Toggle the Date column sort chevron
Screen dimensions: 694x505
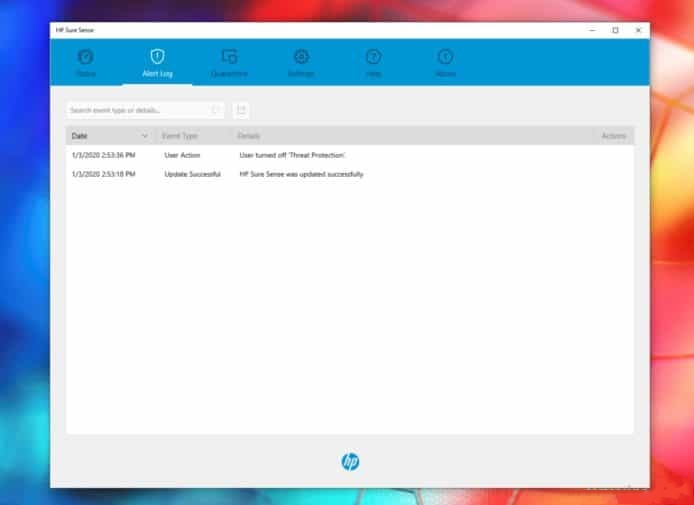(144, 136)
